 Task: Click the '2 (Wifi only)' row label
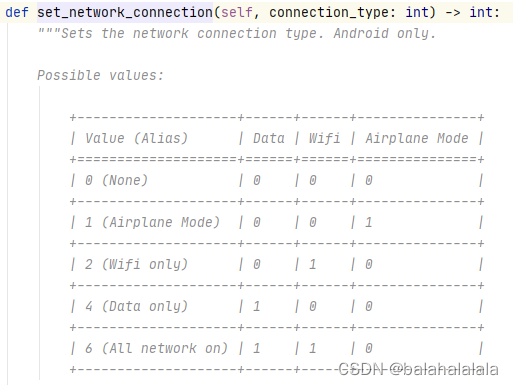click(x=136, y=264)
